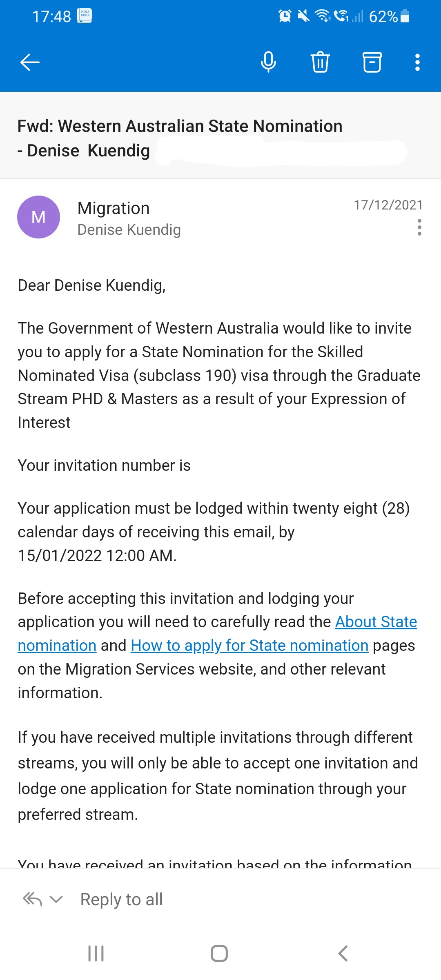The image size is (441, 980).
Task: Open message options below the date
Action: [x=419, y=227]
